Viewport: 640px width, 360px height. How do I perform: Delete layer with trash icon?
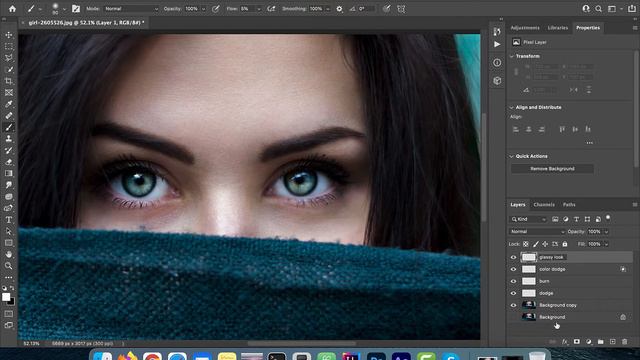point(624,342)
